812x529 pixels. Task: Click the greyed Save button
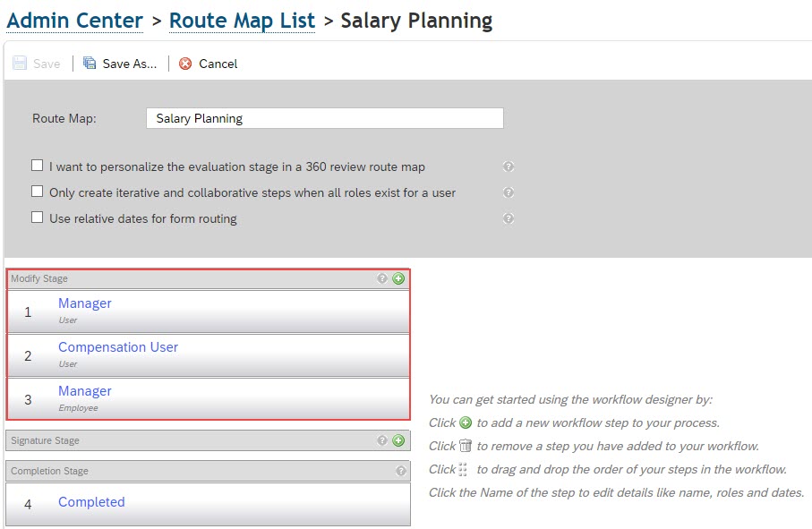tap(36, 64)
